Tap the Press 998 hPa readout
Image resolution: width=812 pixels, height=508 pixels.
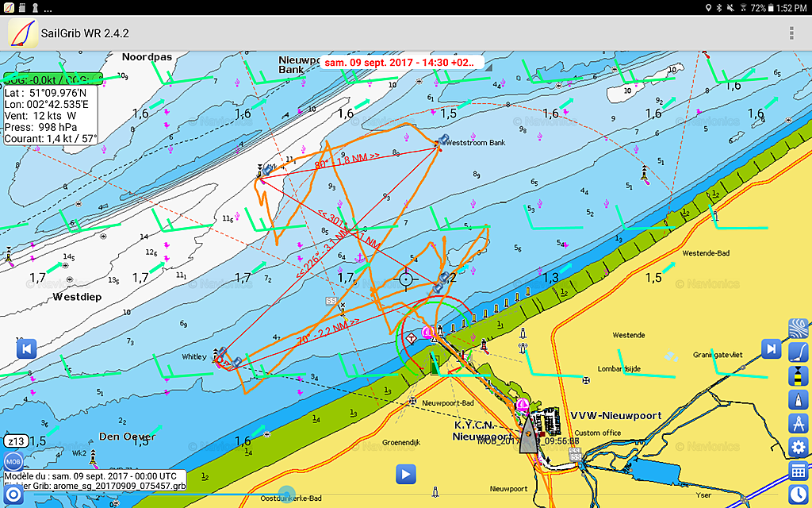tap(41, 127)
